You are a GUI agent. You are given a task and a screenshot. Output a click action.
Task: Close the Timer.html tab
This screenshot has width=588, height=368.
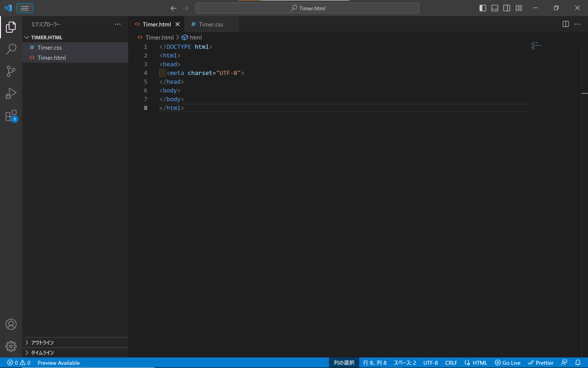[178, 24]
